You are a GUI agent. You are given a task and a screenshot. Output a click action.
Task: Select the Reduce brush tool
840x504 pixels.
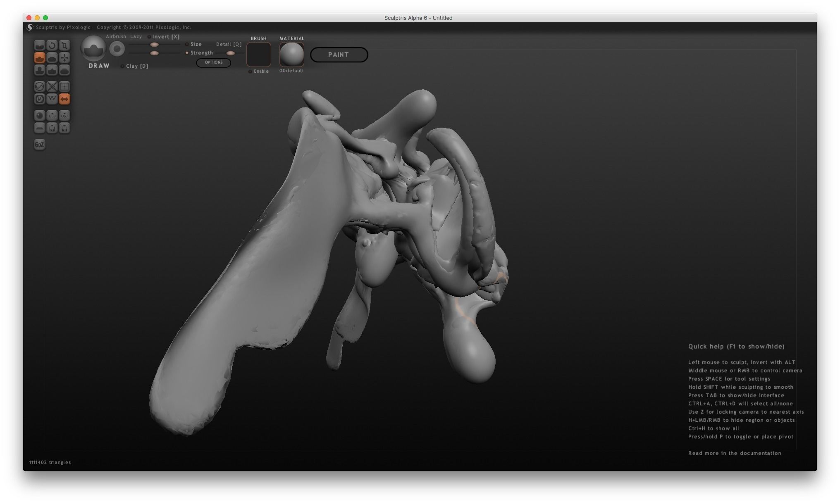click(x=39, y=86)
